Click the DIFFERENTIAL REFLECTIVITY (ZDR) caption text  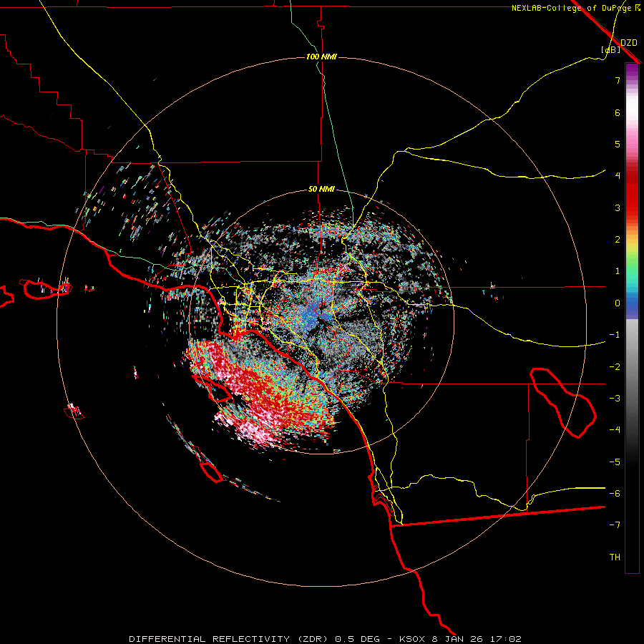(x=228, y=639)
